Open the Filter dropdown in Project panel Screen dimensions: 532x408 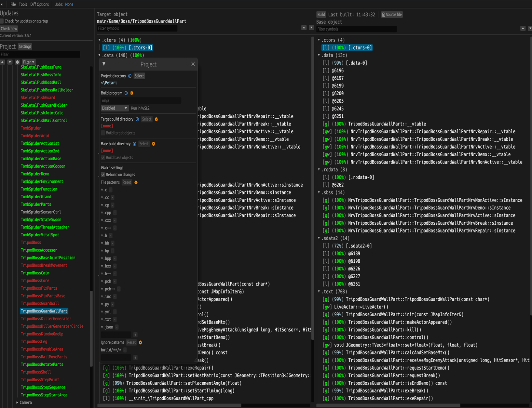(29, 62)
